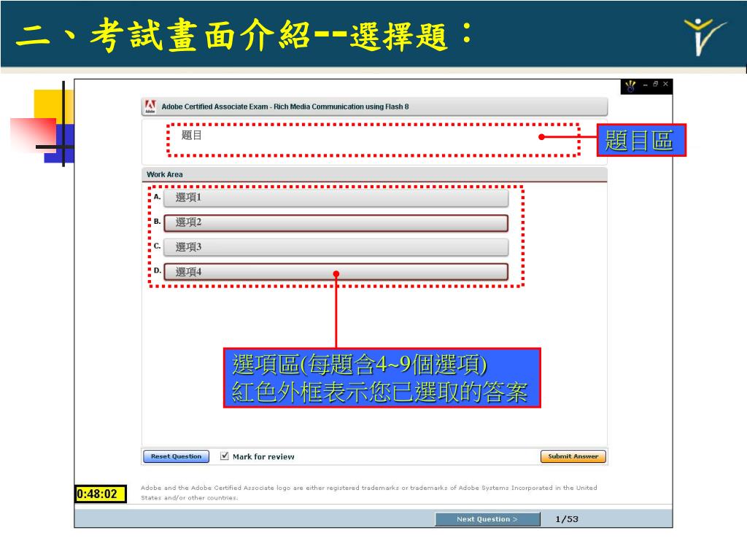Choose answer option 選項3
This screenshot has width=747, height=560.
tap(336, 247)
